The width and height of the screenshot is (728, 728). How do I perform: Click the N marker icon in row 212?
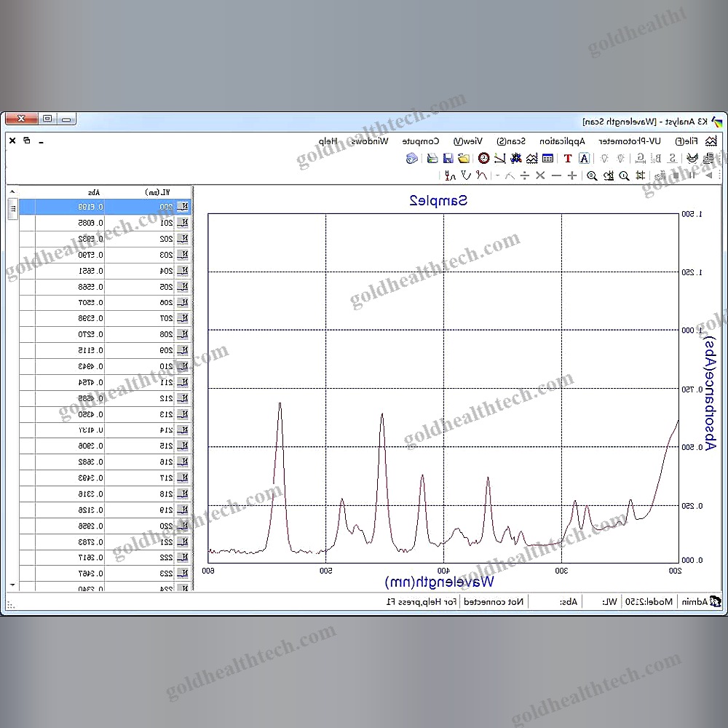pyautogui.click(x=183, y=398)
